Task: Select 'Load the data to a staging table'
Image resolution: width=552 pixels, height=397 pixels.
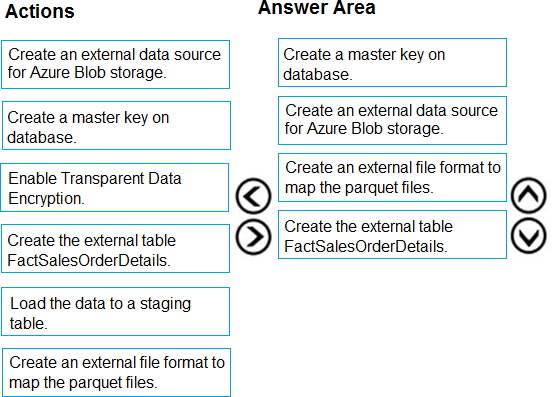Action: tap(115, 311)
